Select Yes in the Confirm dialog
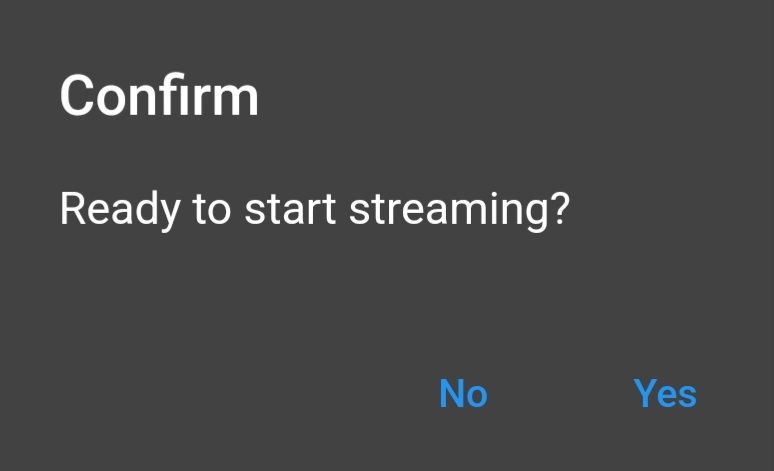The width and height of the screenshot is (774, 471). pyautogui.click(x=665, y=394)
